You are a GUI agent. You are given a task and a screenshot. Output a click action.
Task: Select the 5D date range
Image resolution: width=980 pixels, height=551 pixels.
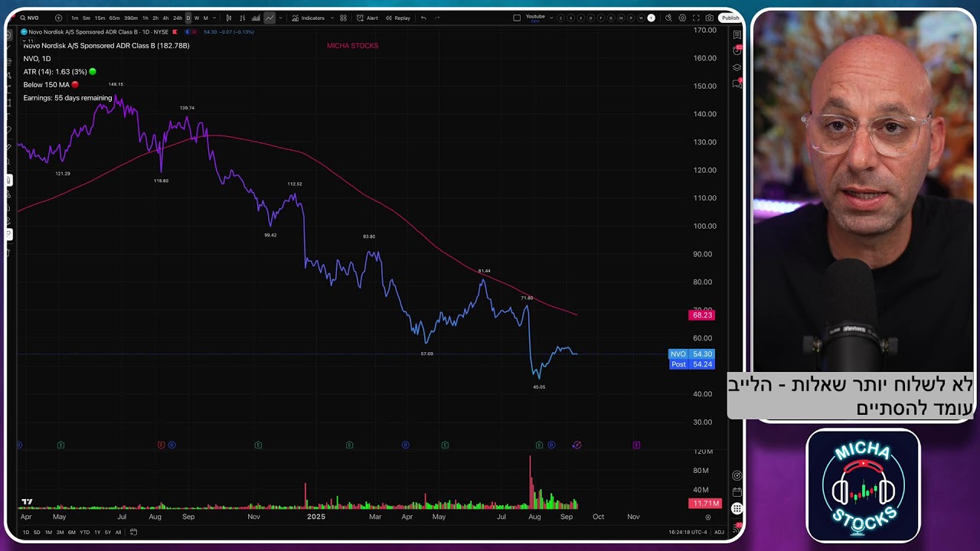(x=37, y=532)
